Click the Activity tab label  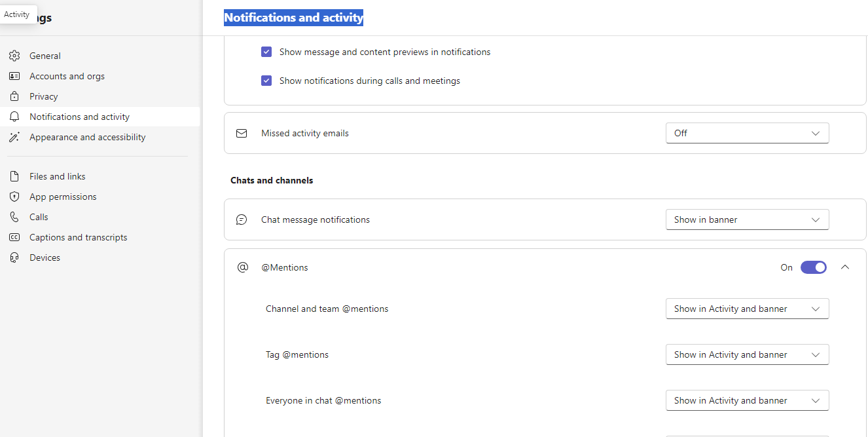[17, 14]
